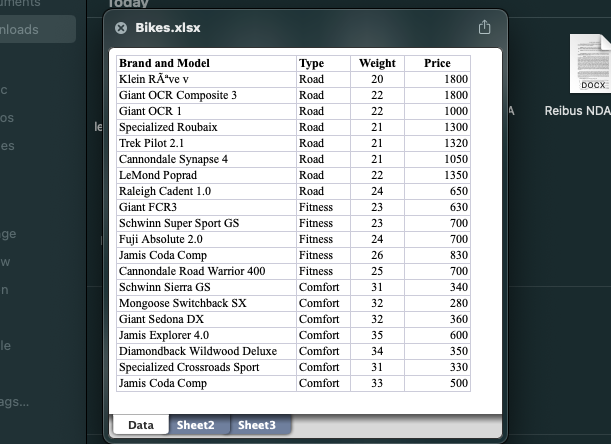The image size is (611, 444).
Task: Click weight 25 for Cannondale Road Warrior 400
Action: coord(377,271)
